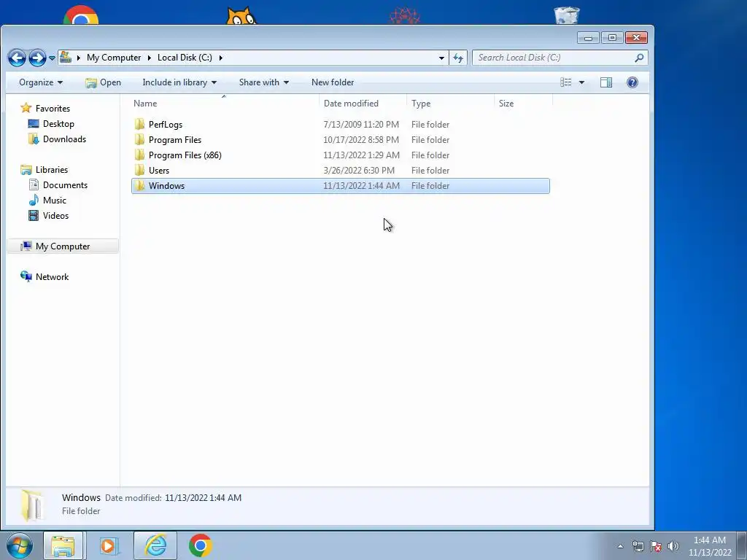Open more view options dropdown arrow
The image size is (747, 560).
[x=581, y=82]
